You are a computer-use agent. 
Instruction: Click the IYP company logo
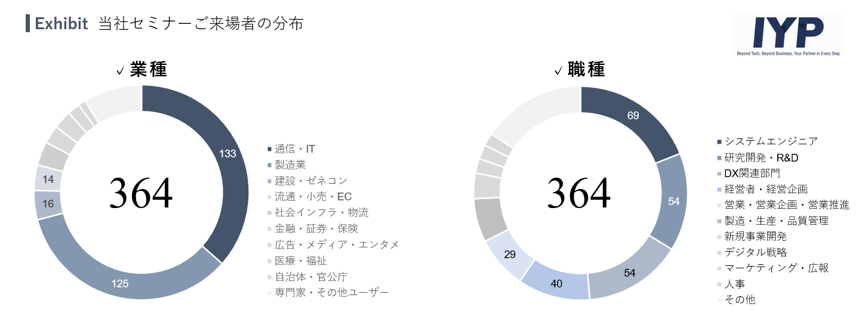[x=789, y=35]
